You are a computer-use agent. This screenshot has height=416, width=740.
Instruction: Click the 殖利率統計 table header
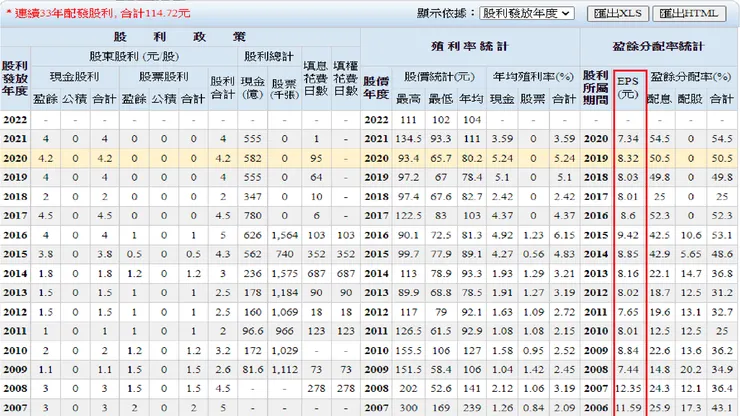click(x=470, y=46)
